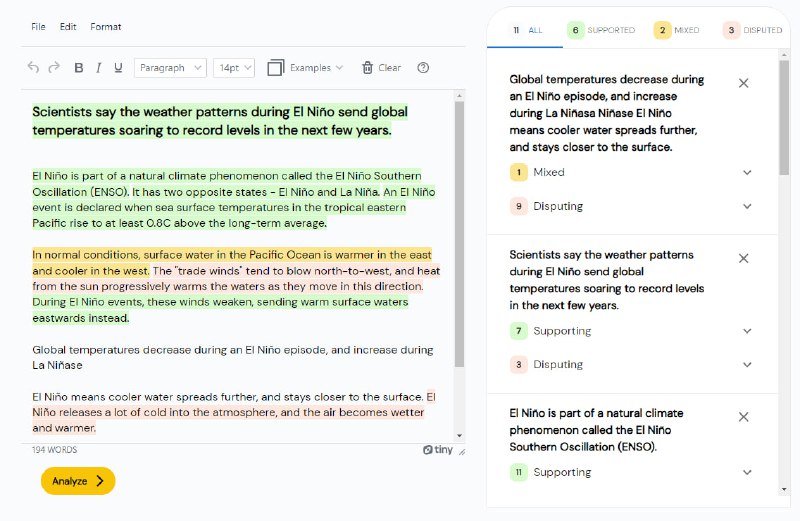
Task: Open the Format menu
Action: tap(105, 26)
